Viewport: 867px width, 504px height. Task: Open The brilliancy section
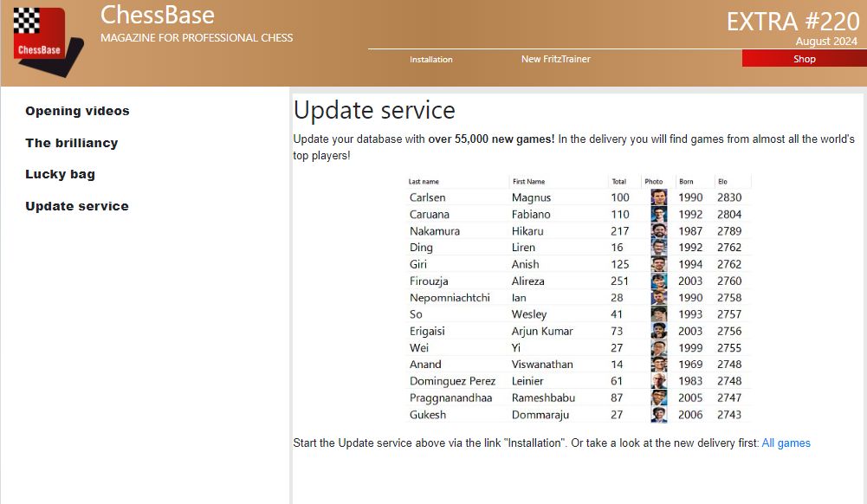[x=71, y=143]
